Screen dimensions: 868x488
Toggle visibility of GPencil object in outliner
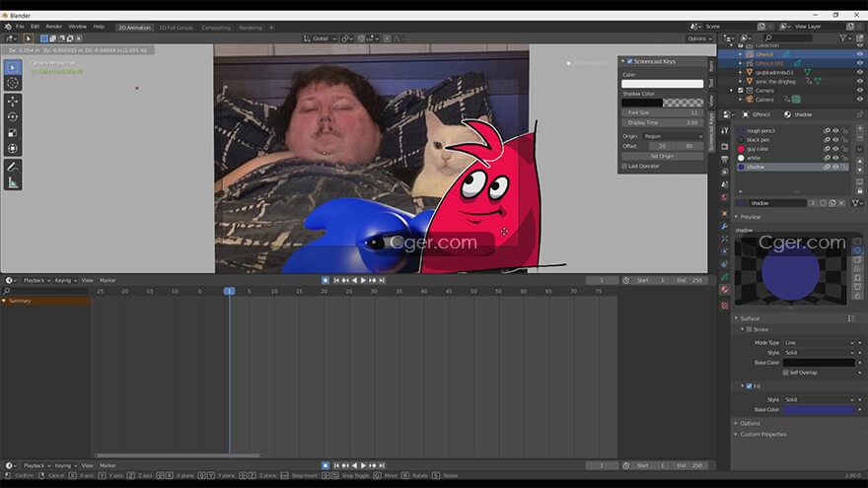click(860, 54)
